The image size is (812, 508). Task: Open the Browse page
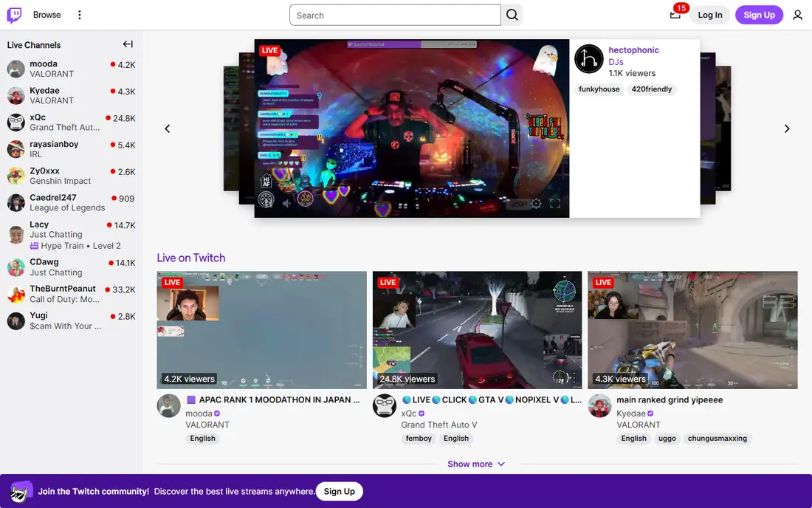(x=47, y=15)
